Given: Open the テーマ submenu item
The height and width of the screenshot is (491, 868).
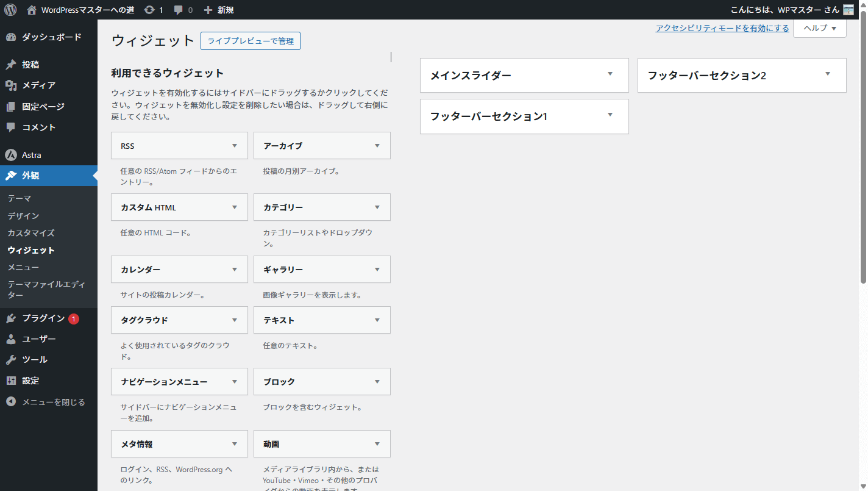Looking at the screenshot, I should [x=20, y=198].
